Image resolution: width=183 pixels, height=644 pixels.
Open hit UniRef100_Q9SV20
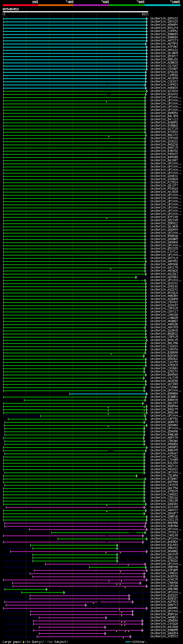[x=164, y=22]
